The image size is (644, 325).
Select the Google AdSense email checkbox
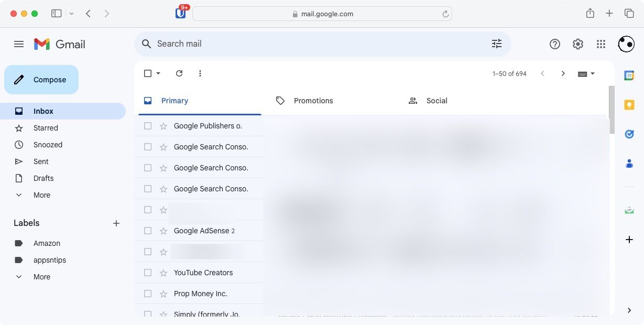(x=148, y=231)
